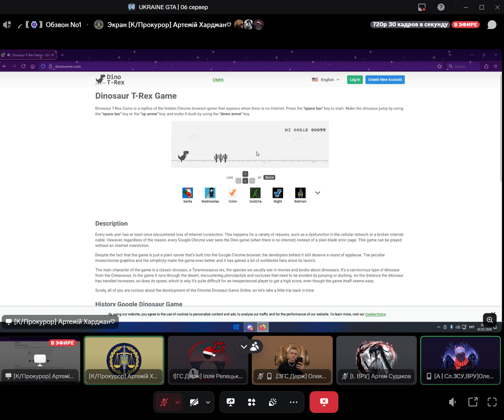Viewport: 504px width, 420px height.
Task: Select Ілля Репецьк... participant tile
Action: (x=208, y=360)
